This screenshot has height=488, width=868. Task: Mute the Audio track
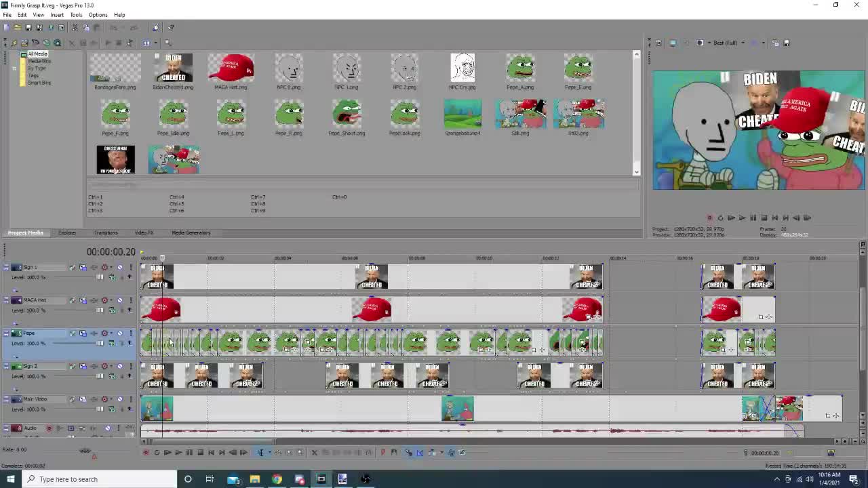coord(108,428)
